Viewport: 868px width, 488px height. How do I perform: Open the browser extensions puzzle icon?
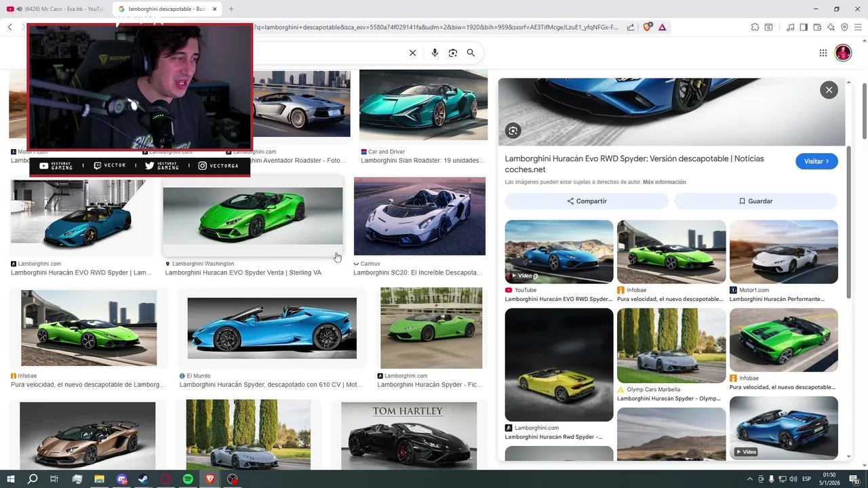point(755,27)
